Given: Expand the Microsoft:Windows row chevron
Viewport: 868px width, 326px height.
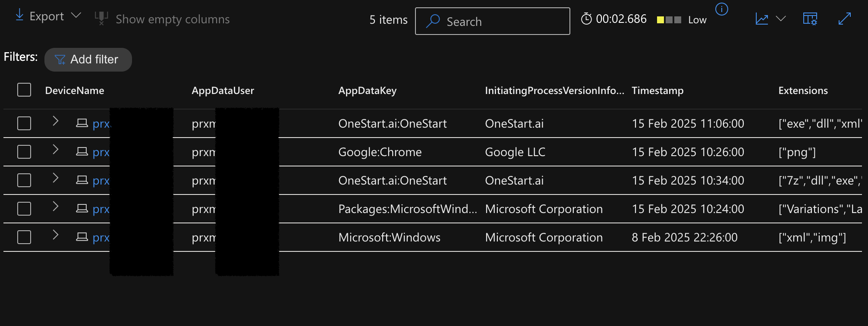Looking at the screenshot, I should (55, 235).
